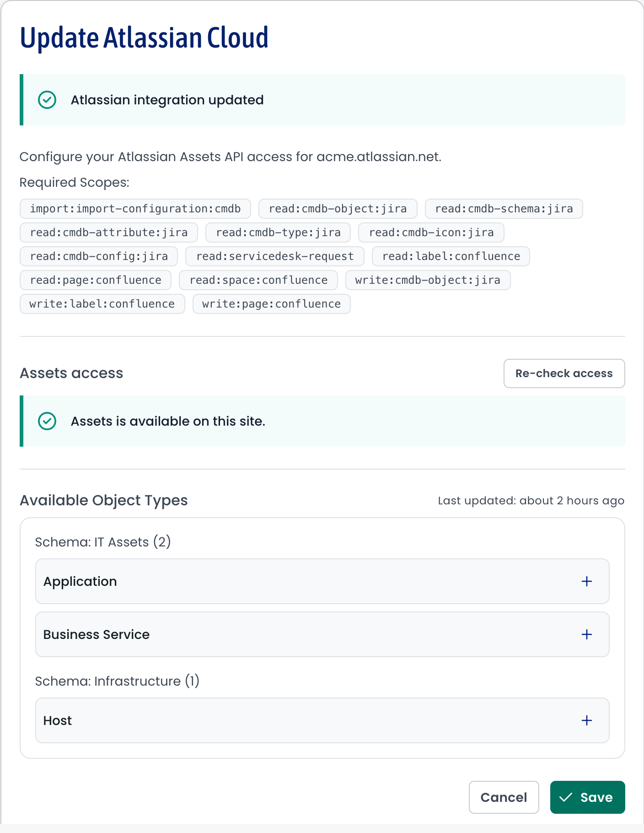
Task: Select the write:cmdb-object:jira scope tag
Action: point(428,280)
